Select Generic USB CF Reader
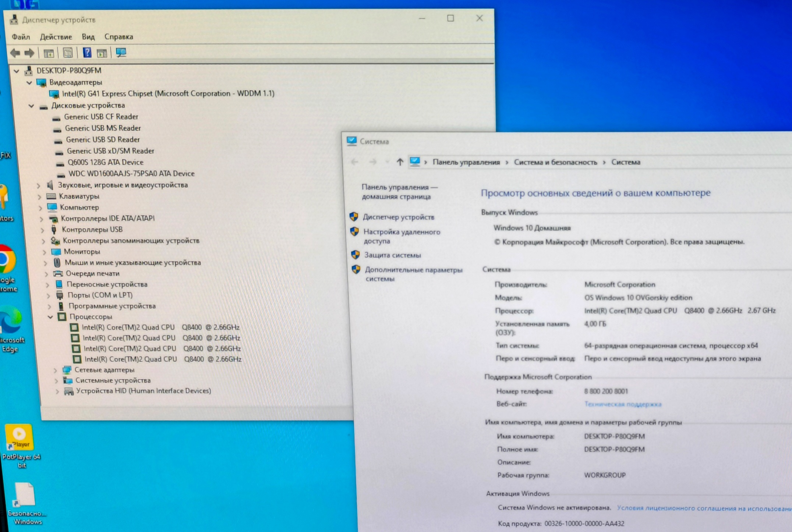Screen dimensions: 792x532 click(x=101, y=117)
